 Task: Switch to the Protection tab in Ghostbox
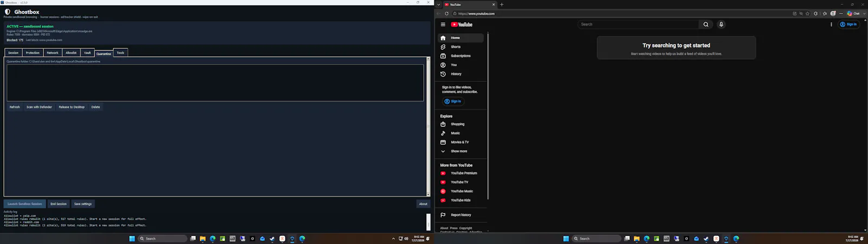[x=33, y=53]
